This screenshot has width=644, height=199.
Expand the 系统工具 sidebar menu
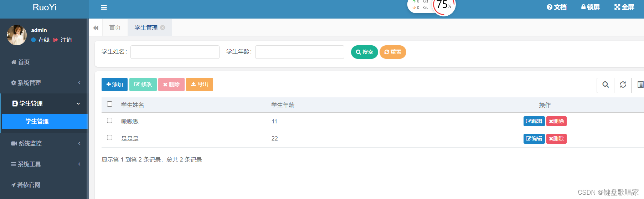tap(43, 164)
